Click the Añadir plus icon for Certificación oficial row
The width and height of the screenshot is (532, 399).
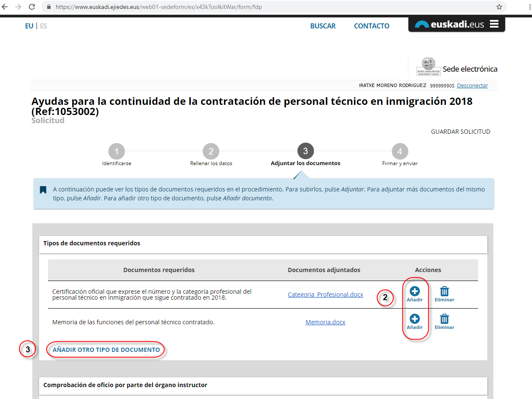pos(415,292)
